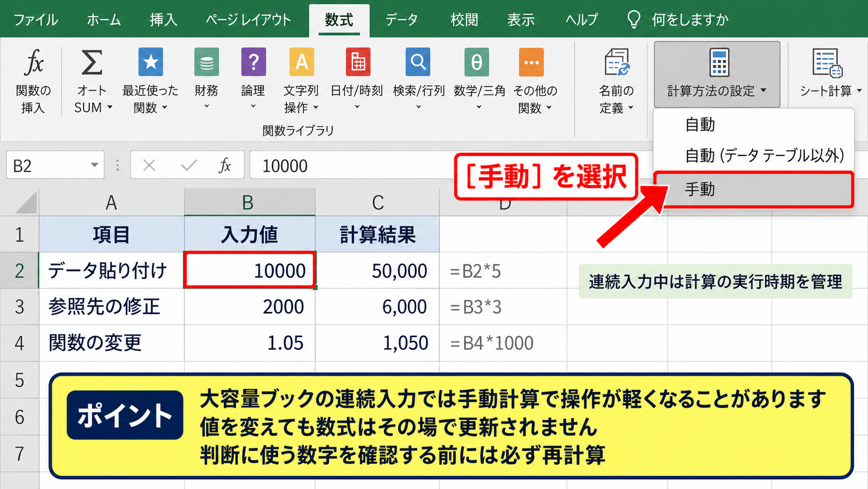Click the 名前の定義 icon

[617, 62]
